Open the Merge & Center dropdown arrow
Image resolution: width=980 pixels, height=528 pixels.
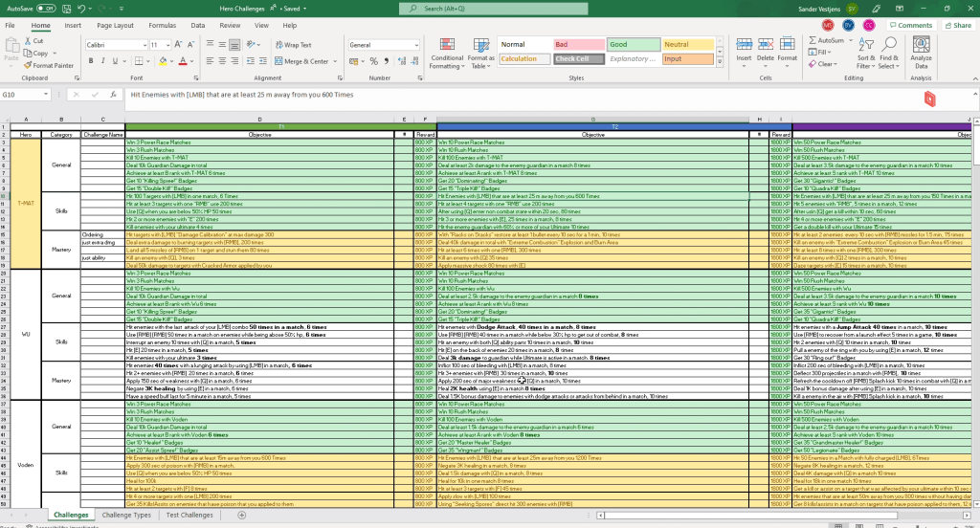point(333,60)
